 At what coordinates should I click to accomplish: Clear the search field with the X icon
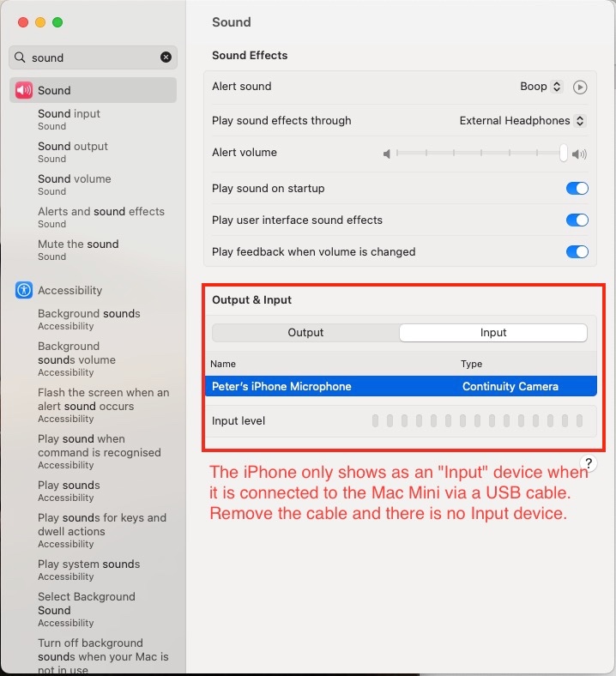point(166,57)
